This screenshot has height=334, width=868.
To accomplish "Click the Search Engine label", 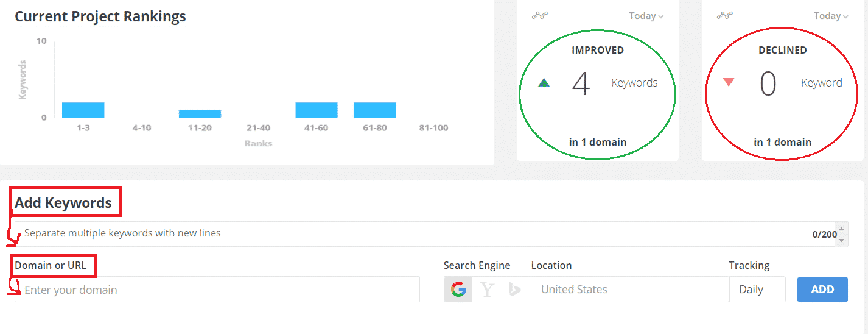I will (477, 265).
